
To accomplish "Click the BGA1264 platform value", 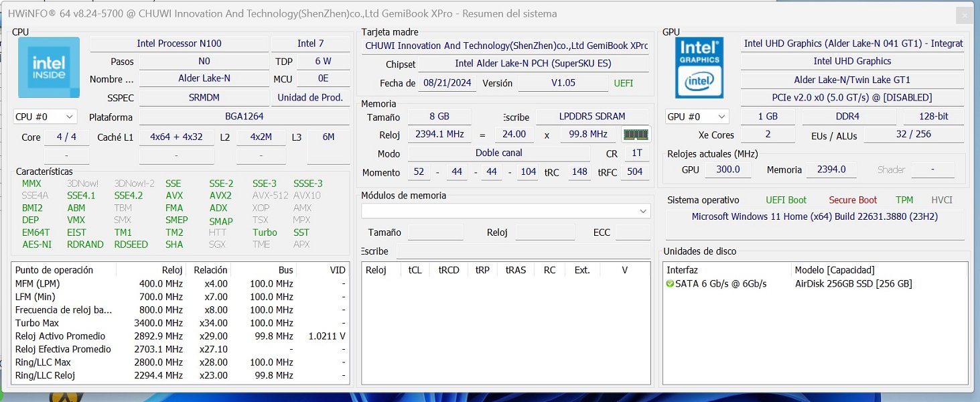I will coord(244,117).
